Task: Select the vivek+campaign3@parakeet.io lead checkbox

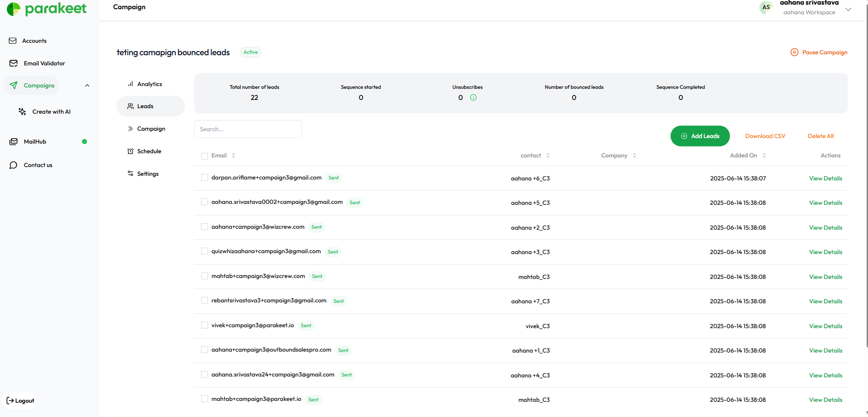Action: point(204,325)
